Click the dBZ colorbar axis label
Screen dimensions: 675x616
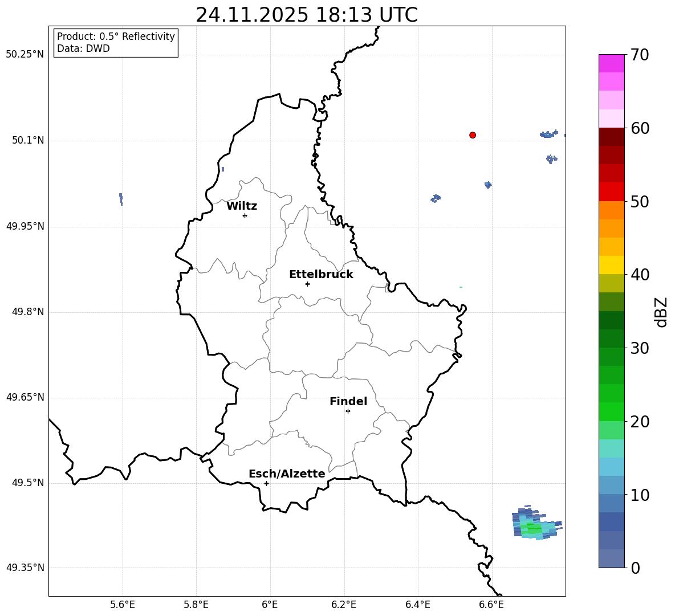[661, 312]
